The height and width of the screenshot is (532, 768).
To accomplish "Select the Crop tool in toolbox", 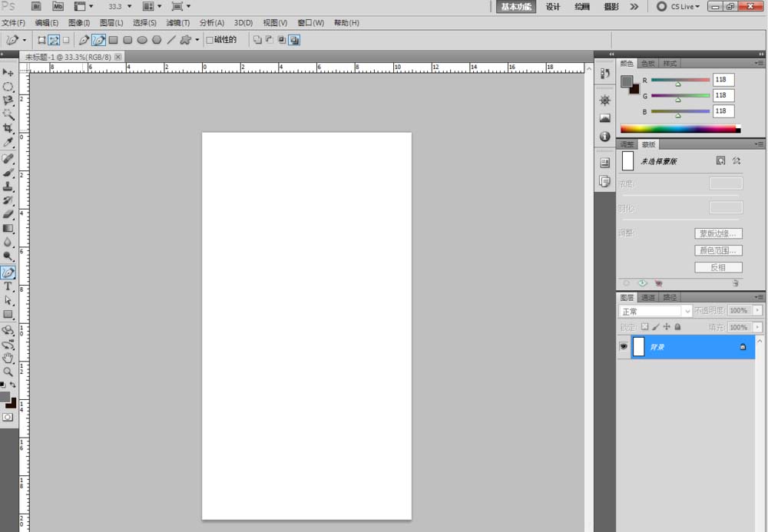I will point(8,128).
